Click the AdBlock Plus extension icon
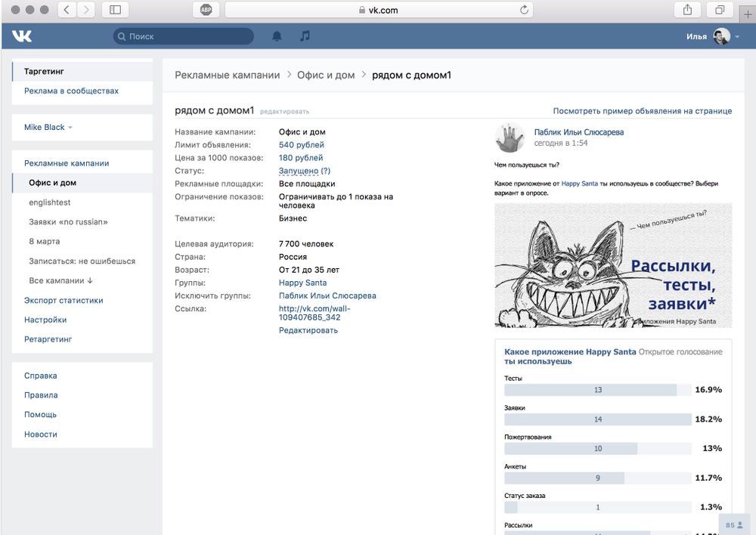This screenshot has height=535, width=756. [x=206, y=10]
